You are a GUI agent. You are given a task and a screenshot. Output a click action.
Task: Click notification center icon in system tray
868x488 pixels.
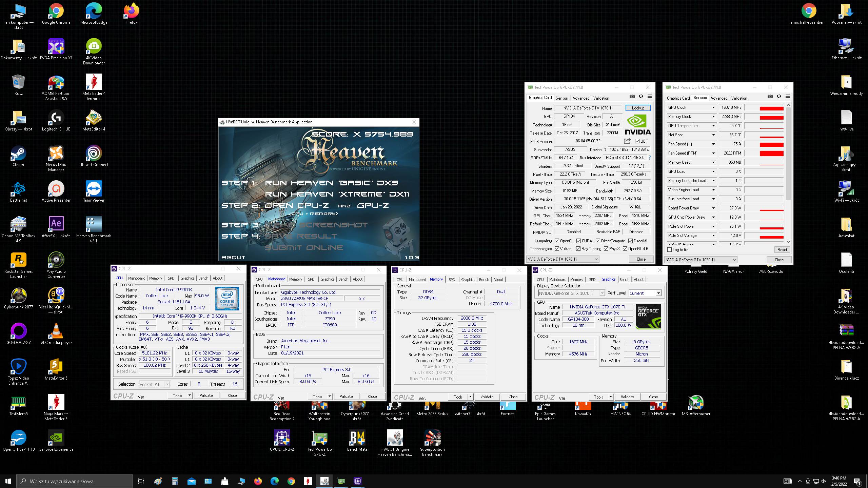point(857,481)
